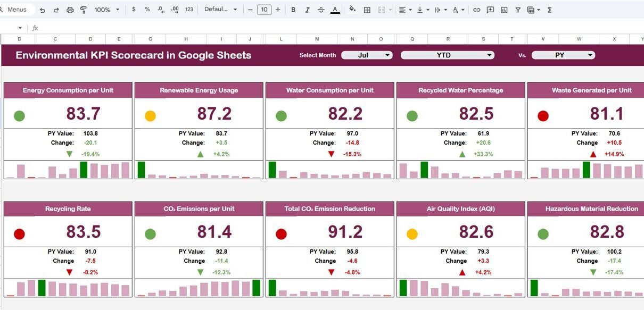Click the Print icon
The image size is (644, 310).
70,10
